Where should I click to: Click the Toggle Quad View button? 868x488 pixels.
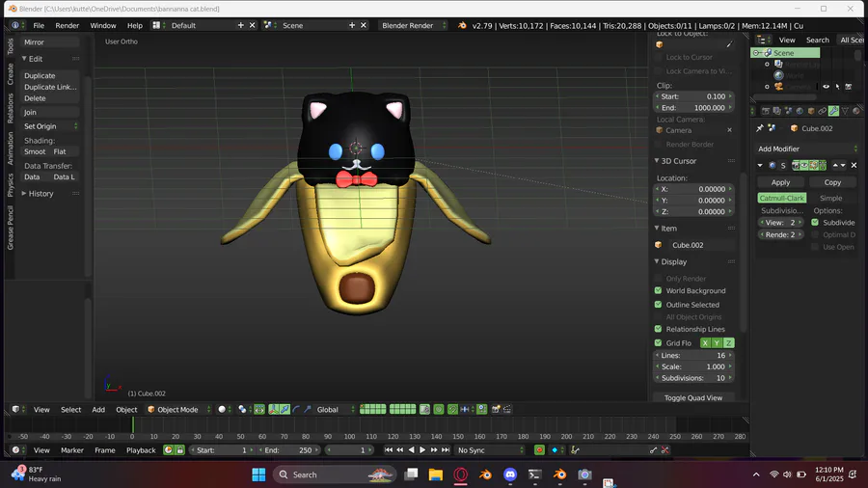693,397
